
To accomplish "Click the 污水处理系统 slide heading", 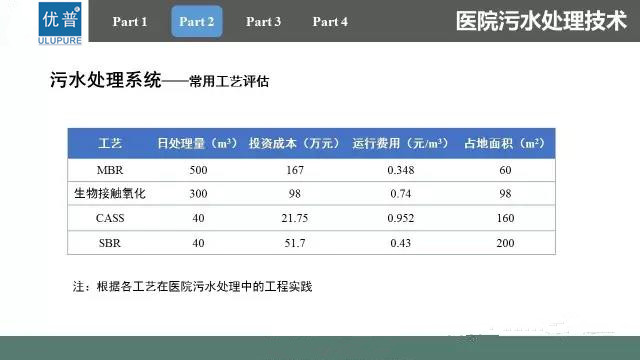I will pyautogui.click(x=106, y=80).
